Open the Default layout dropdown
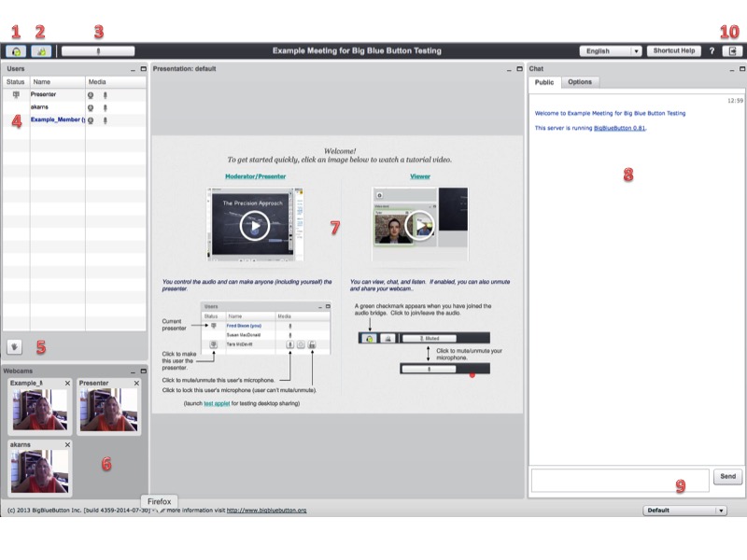747x560 pixels. [684, 511]
